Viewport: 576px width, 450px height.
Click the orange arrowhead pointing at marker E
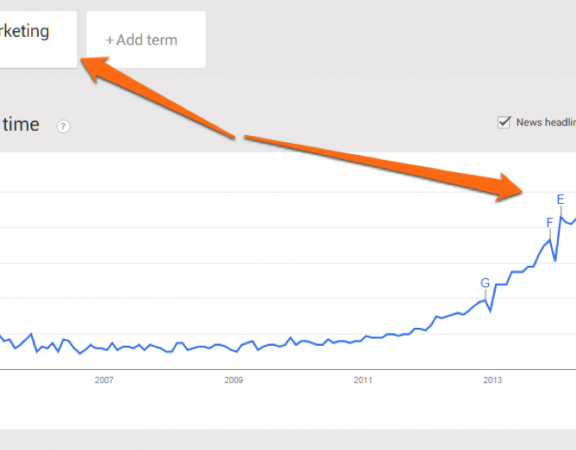coord(509,187)
